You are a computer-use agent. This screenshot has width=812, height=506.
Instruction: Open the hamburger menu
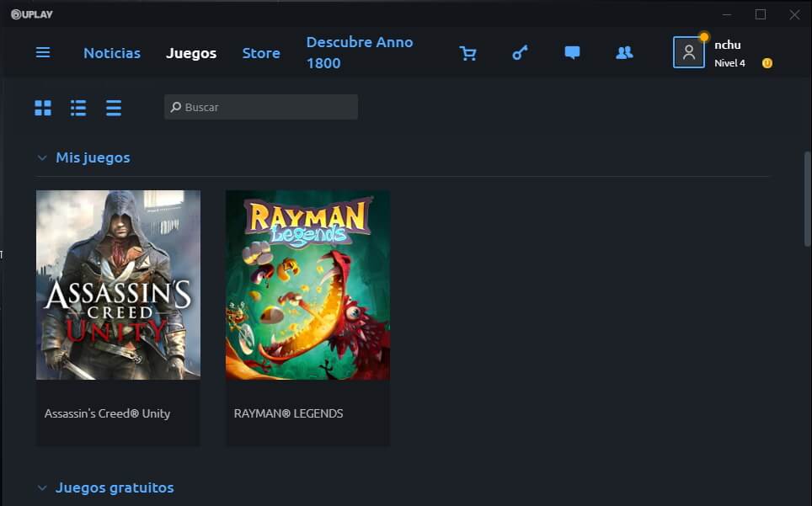43,52
